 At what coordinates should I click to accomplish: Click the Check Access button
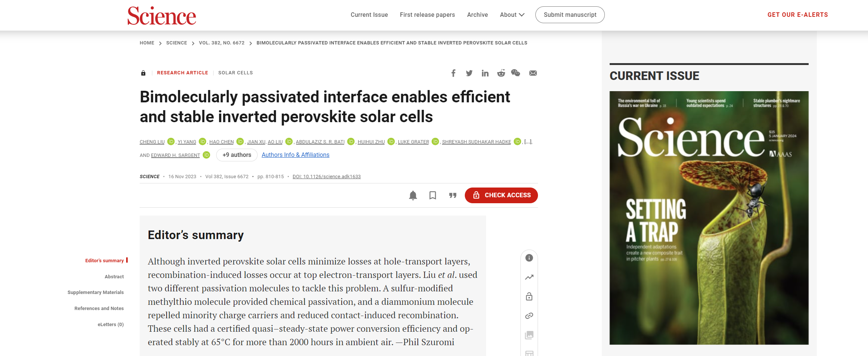click(501, 195)
